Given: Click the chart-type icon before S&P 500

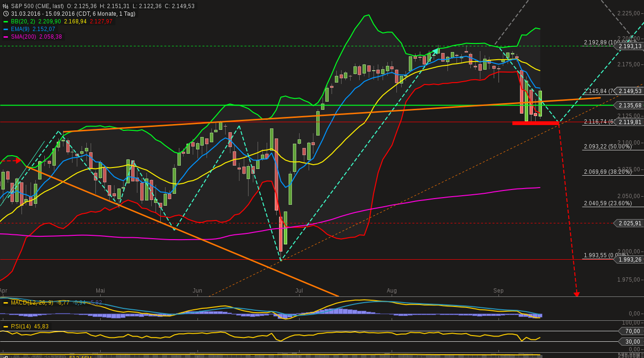Looking at the screenshot, I should pyautogui.click(x=6, y=6).
